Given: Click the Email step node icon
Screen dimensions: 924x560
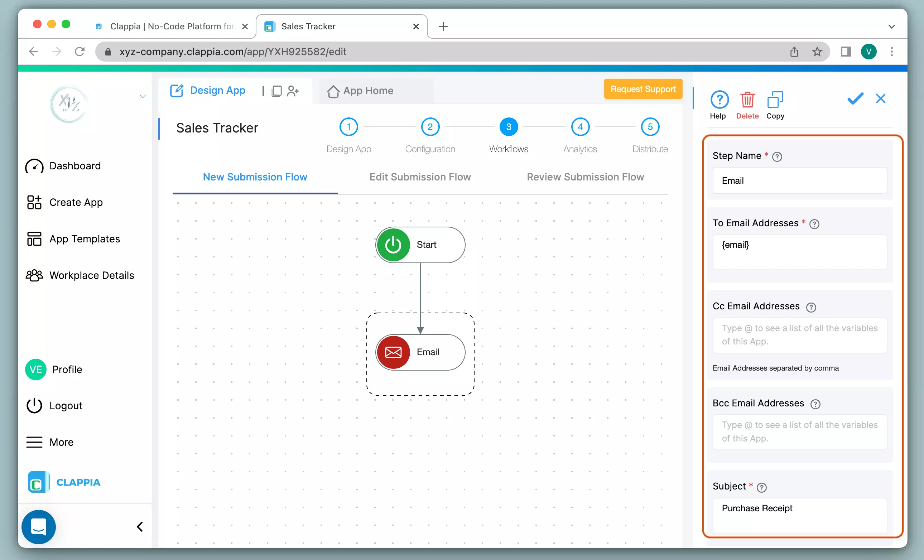Looking at the screenshot, I should click(393, 352).
